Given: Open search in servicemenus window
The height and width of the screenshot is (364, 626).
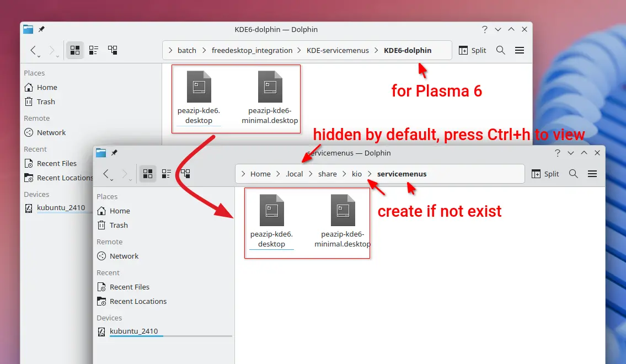Looking at the screenshot, I should (574, 174).
